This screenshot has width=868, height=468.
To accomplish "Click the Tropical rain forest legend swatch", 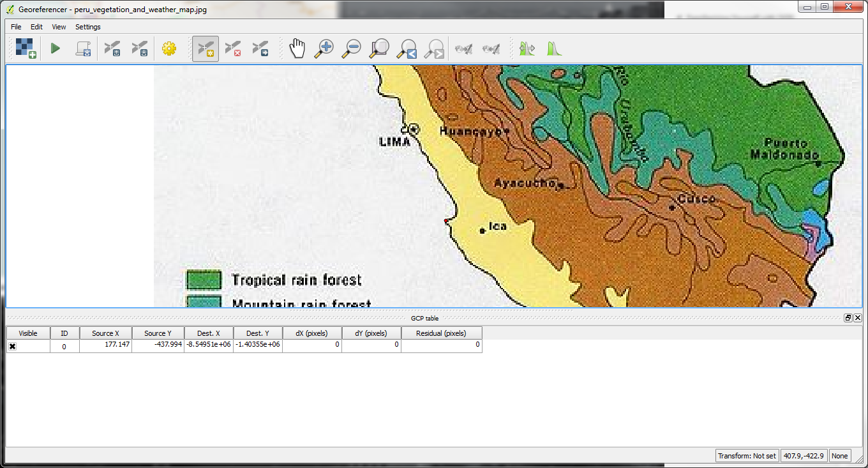I will [204, 280].
